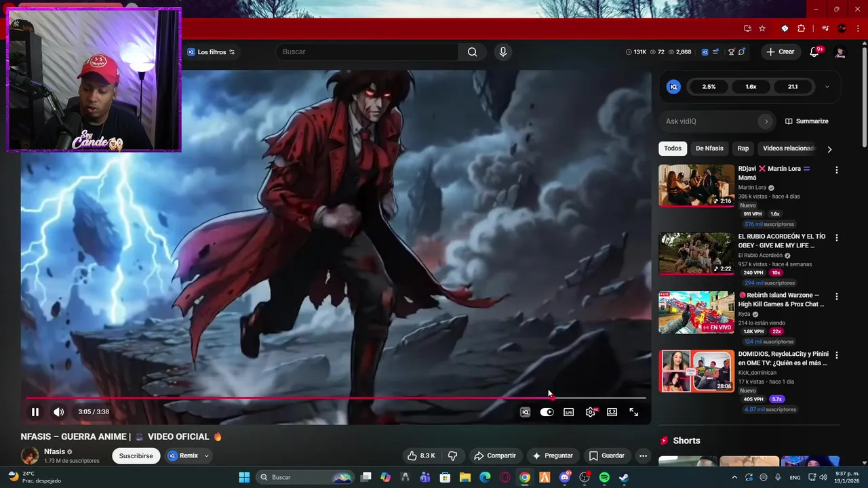Screen dimensions: 868x488
Task: Select the Videos relacionados chip
Action: pyautogui.click(x=787, y=148)
